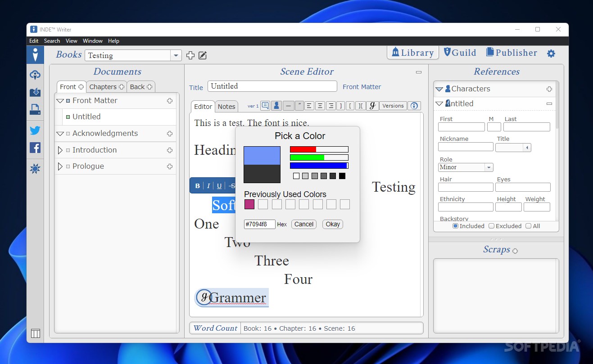
Task: Open the Books dropdown showing Testing
Action: tap(176, 55)
